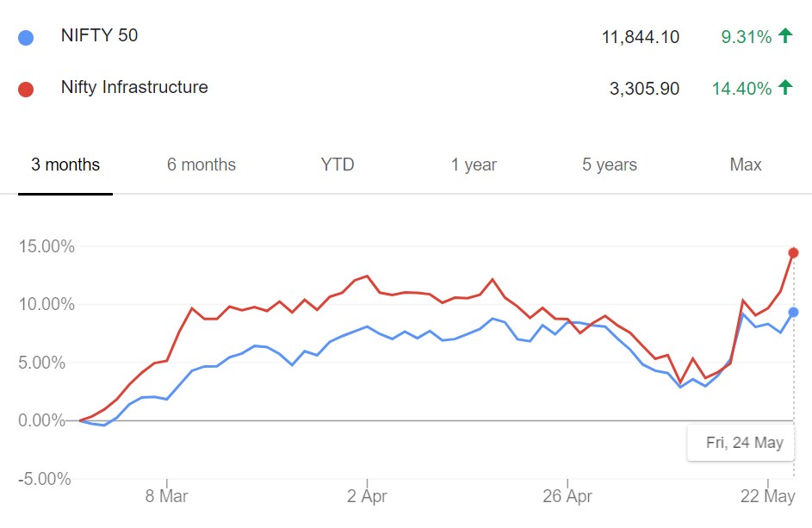This screenshot has height=528, width=812.
Task: Select the 5 years range
Action: pos(609,164)
